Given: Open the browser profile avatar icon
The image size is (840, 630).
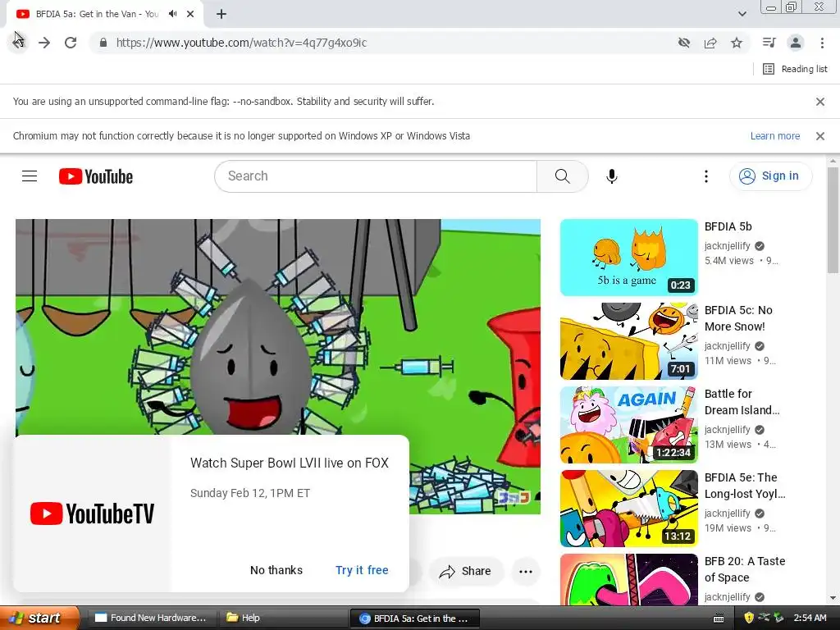Looking at the screenshot, I should [796, 43].
